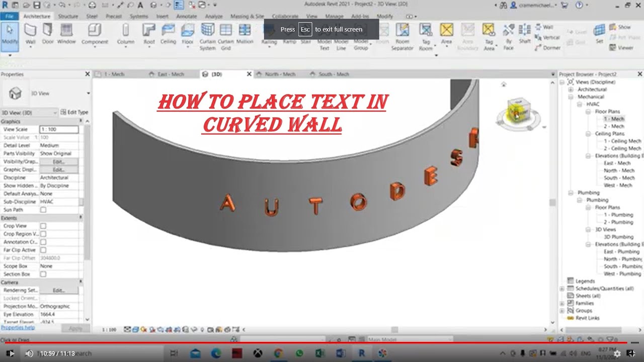
Task: Expand the Sheets (all) node
Action: pyautogui.click(x=562, y=296)
